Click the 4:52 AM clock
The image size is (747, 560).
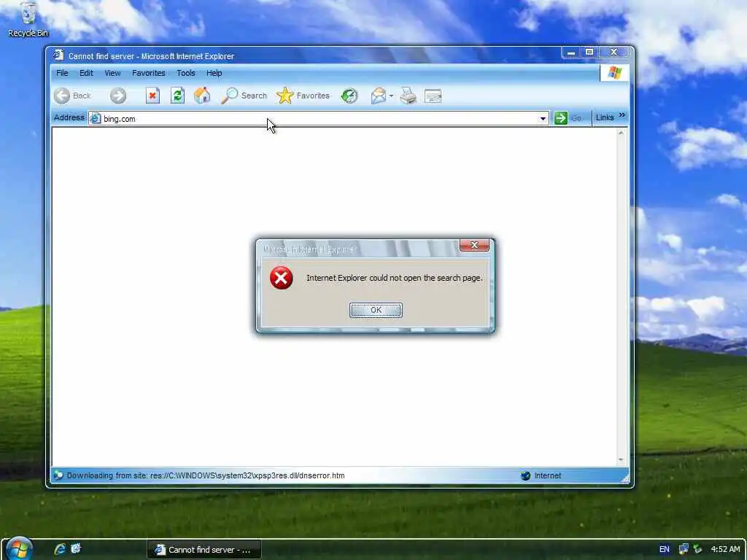726,549
